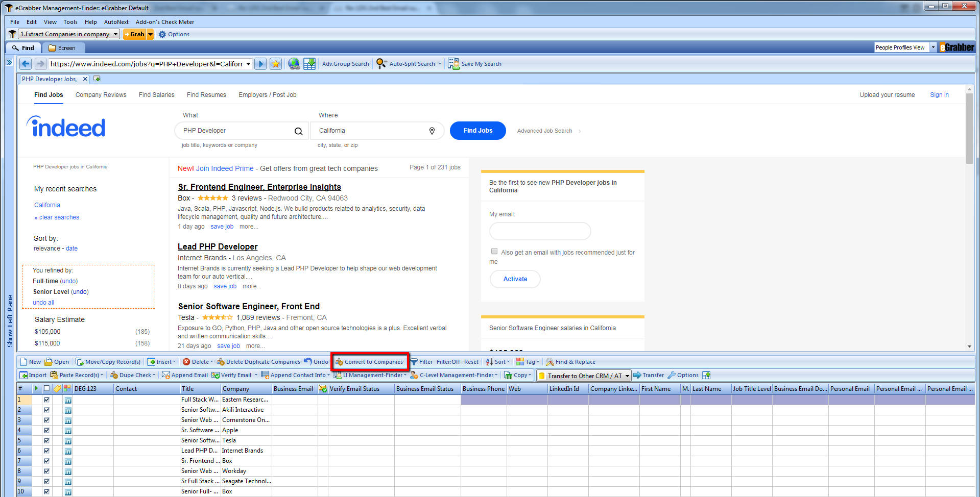Viewport: 980px width, 497px height.
Task: Toggle checkbox for Cornerstone row
Action: tap(46, 420)
